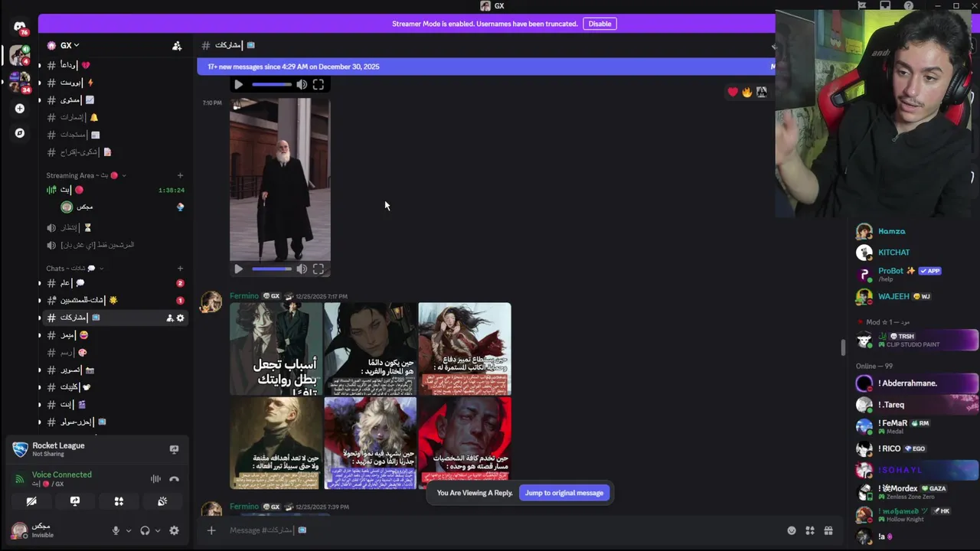Seek the top video's progress bar
Screen dimensions: 980x551
pos(272,85)
